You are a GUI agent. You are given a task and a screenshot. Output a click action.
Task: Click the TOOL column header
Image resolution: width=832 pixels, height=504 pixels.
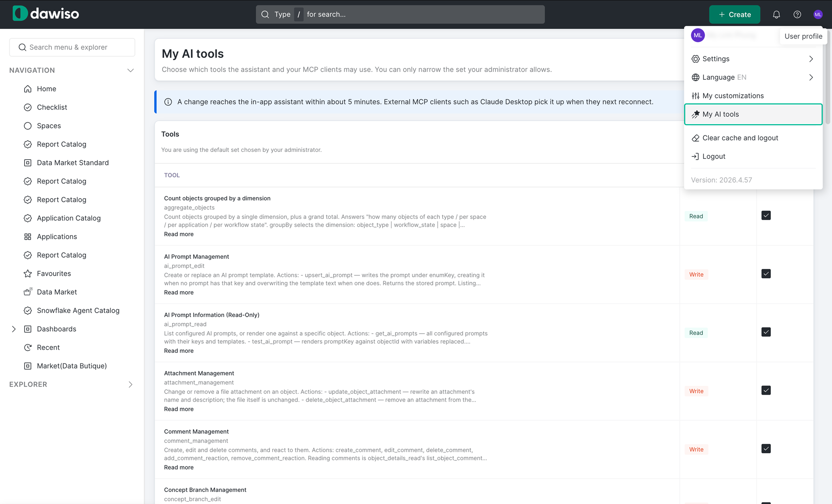point(172,175)
